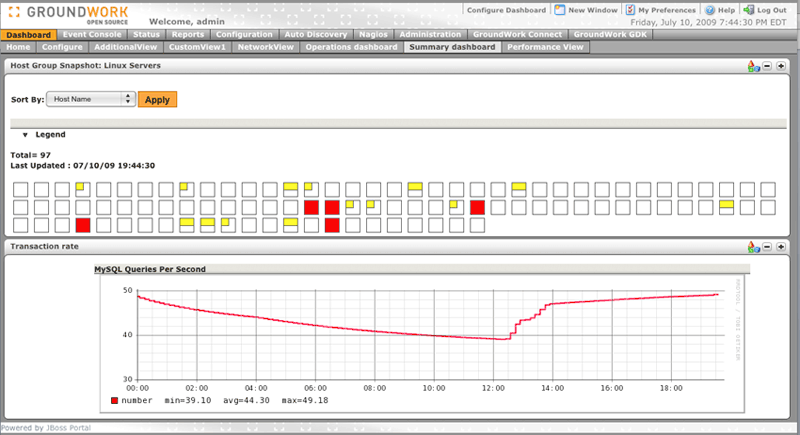Select the Summary dashboard tab
This screenshot has width=800, height=435.
(x=452, y=47)
